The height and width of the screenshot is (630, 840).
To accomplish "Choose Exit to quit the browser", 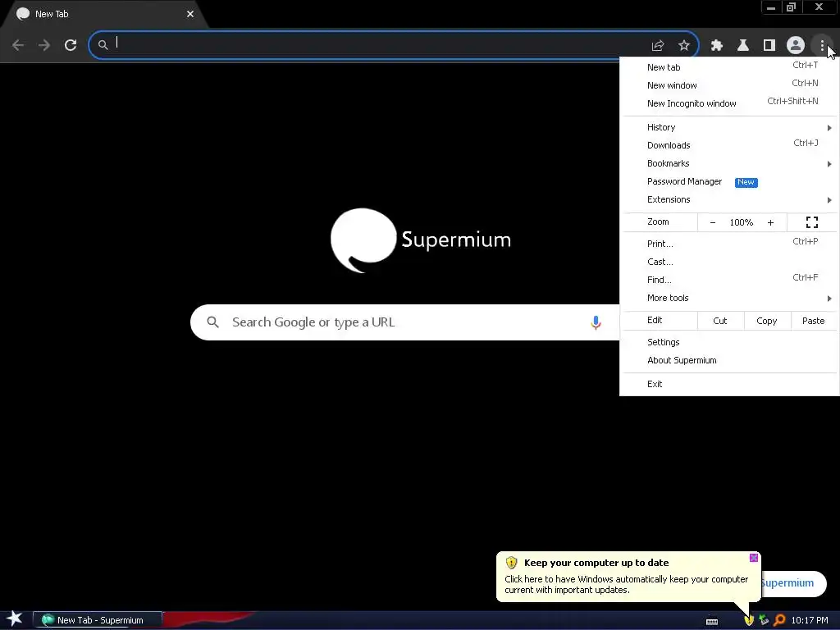I will pos(729,384).
